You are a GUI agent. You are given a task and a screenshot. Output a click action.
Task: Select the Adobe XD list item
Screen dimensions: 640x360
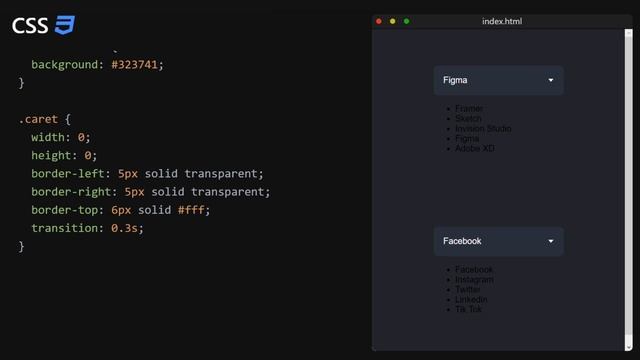click(x=475, y=148)
